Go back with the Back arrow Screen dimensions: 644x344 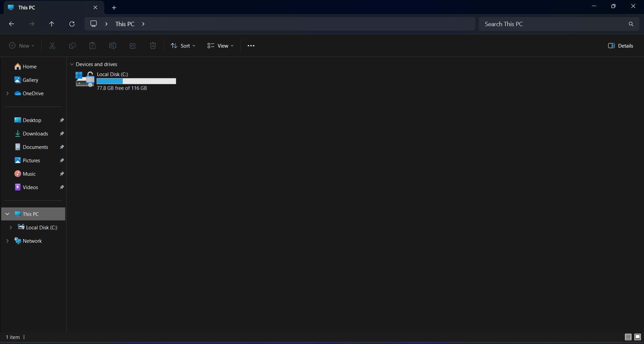tap(11, 24)
